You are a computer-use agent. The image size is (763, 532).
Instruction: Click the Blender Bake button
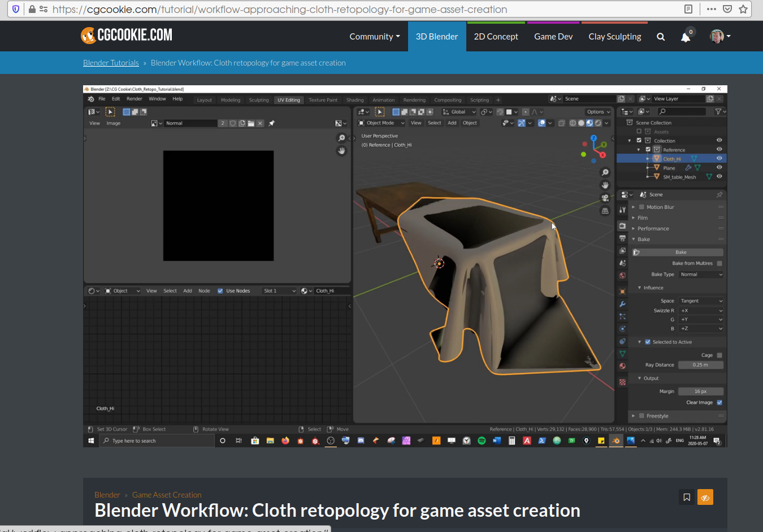point(680,252)
